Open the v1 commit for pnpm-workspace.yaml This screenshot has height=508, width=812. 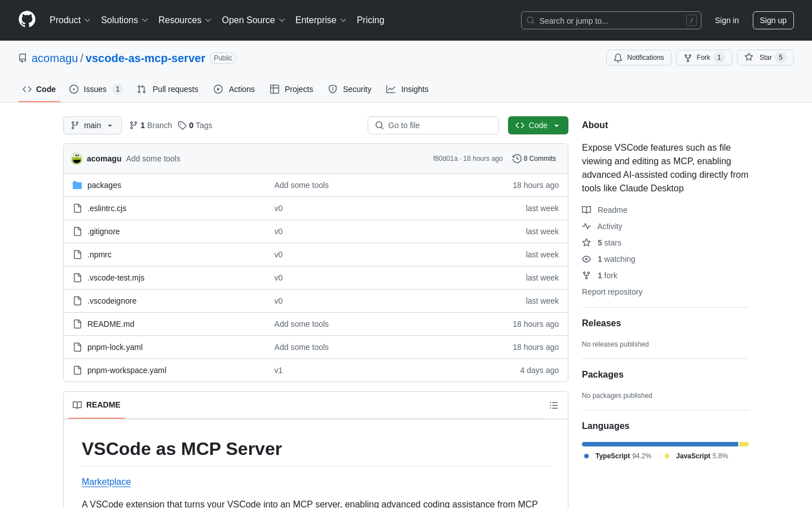click(279, 370)
